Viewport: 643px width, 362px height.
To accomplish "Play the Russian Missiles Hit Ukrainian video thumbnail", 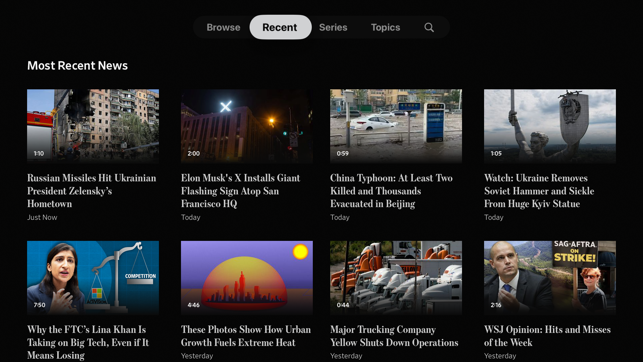I will [x=93, y=126].
